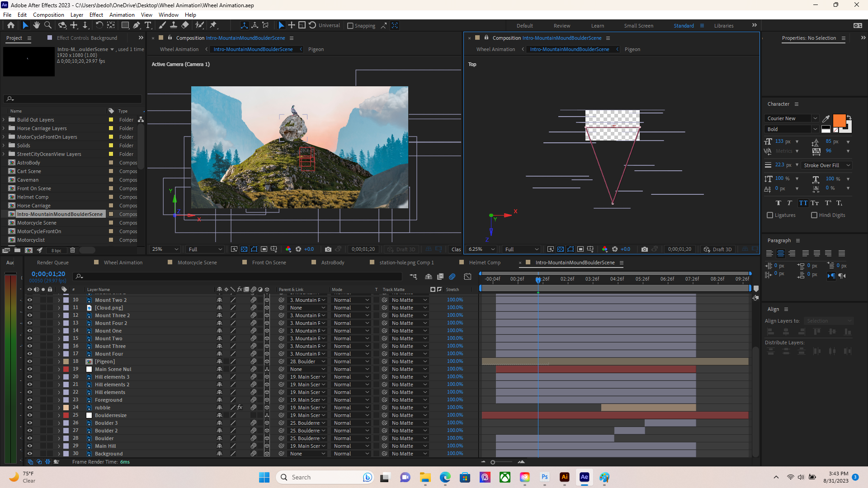This screenshot has width=868, height=488.
Task: Select the Zoom tool in toolbar
Action: pos(47,25)
